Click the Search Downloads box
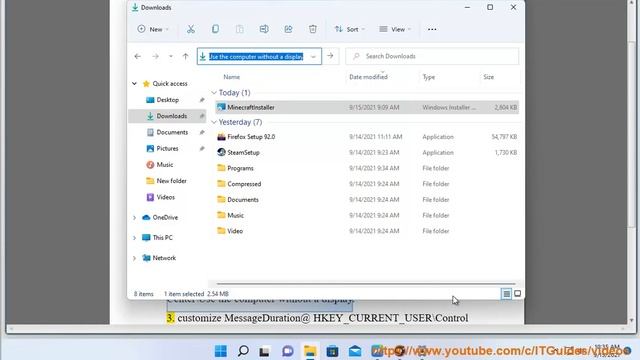 click(x=432, y=56)
